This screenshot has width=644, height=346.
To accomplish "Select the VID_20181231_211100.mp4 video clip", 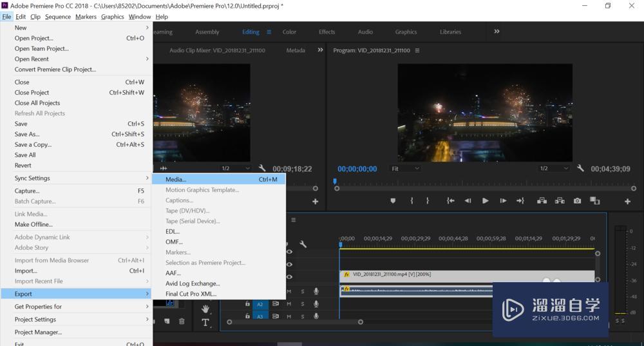I will click(467, 276).
